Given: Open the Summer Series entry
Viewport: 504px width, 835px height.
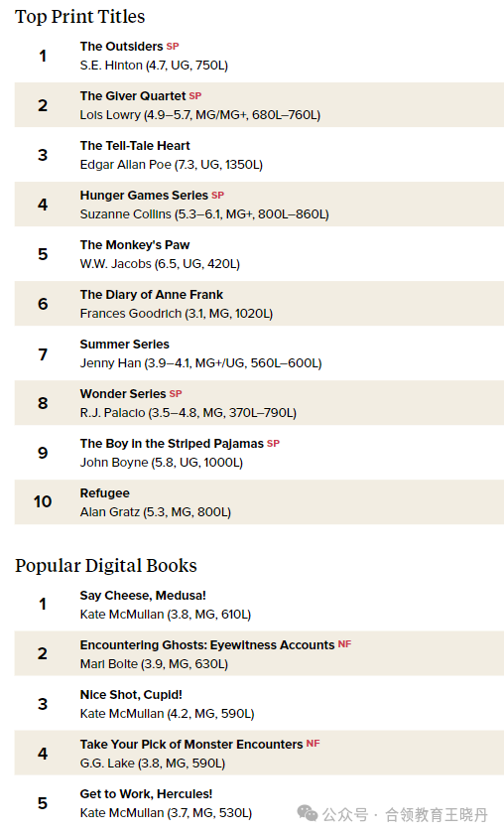Looking at the screenshot, I should point(125,344).
